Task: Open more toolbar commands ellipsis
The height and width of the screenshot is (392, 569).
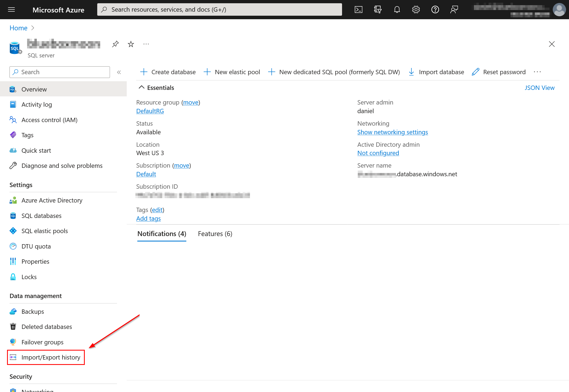Action: coord(537,72)
